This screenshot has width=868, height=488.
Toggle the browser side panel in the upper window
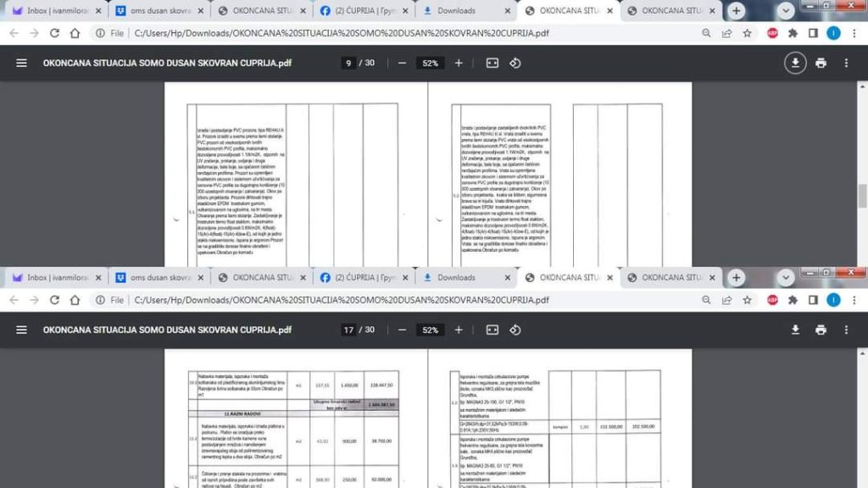[x=813, y=33]
